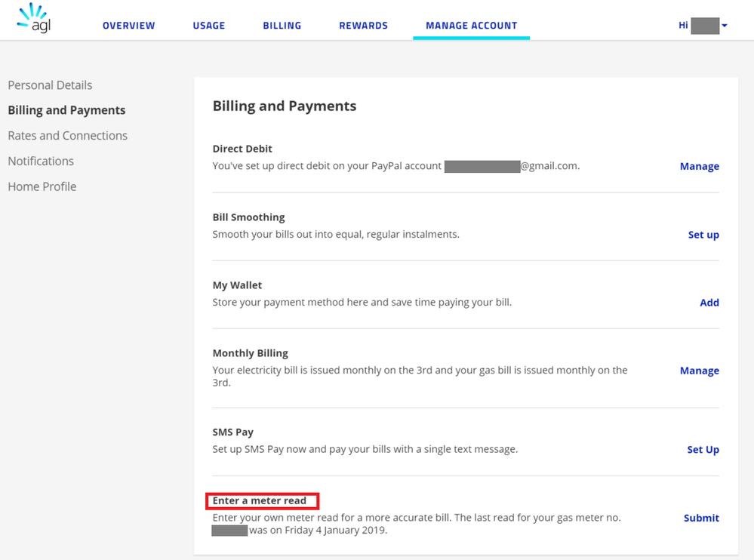The image size is (754, 560).
Task: Go to the Billing tab
Action: (282, 26)
